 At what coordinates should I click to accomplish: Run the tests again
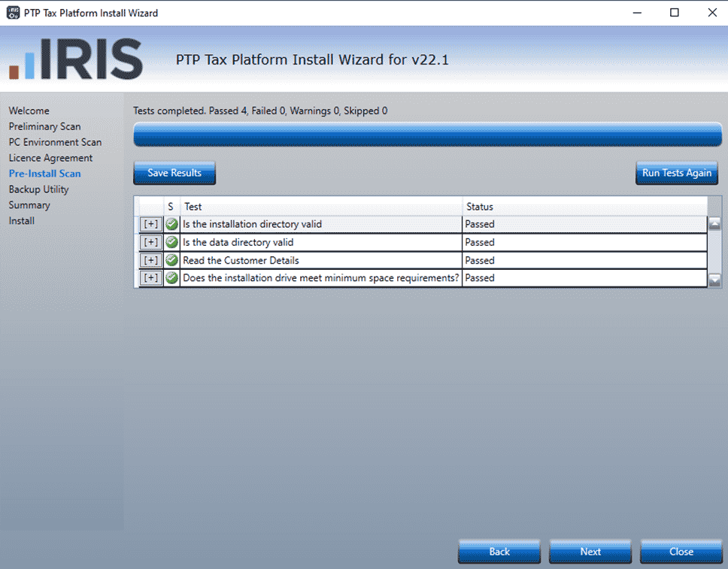tap(676, 173)
